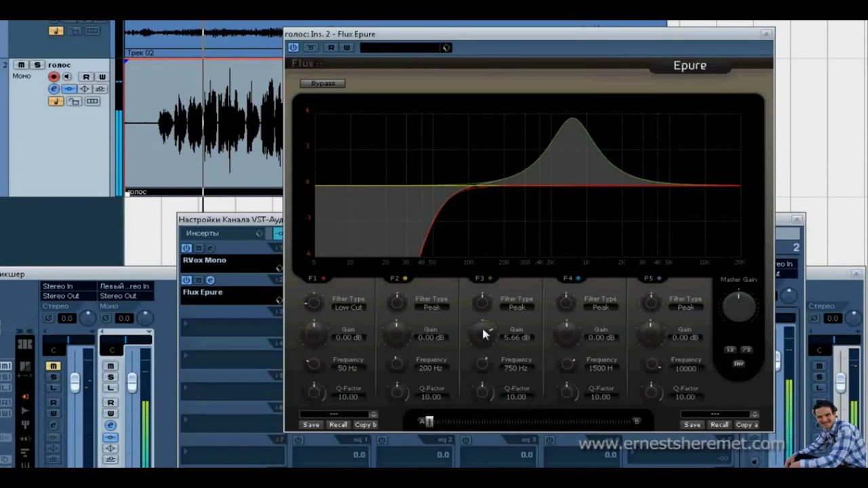Save preset slot A with left Save button
Screen dimensions: 868x488
click(311, 425)
